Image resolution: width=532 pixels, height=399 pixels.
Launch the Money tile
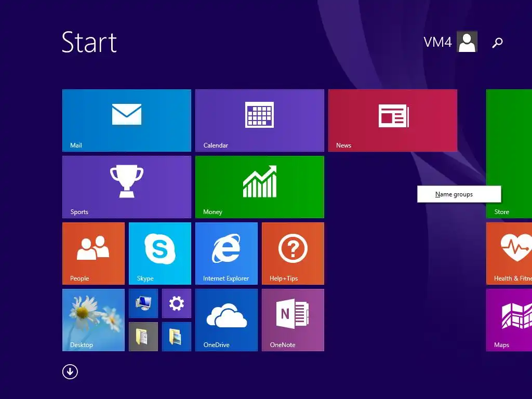coord(260,187)
